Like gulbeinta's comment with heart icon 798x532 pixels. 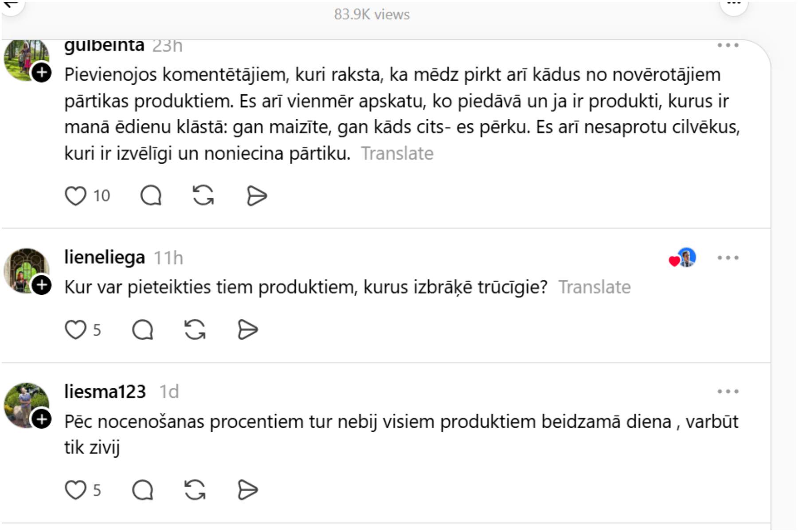(x=75, y=196)
